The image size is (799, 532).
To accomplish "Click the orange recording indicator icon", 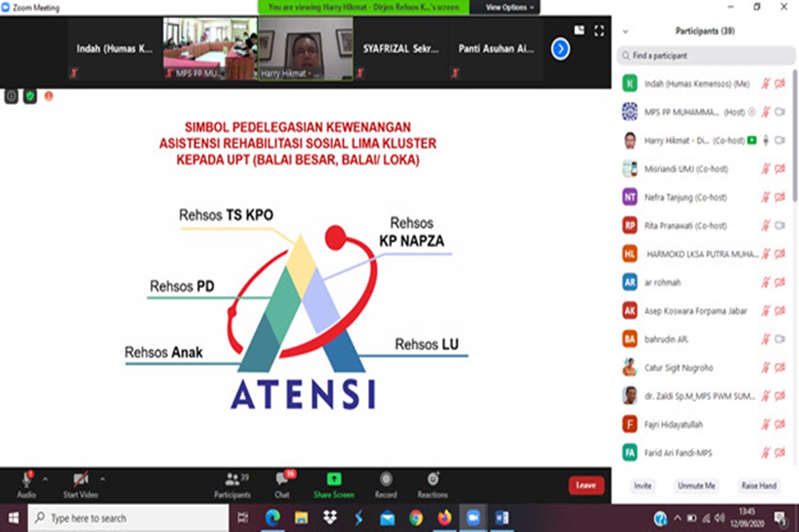I will pos(49,96).
